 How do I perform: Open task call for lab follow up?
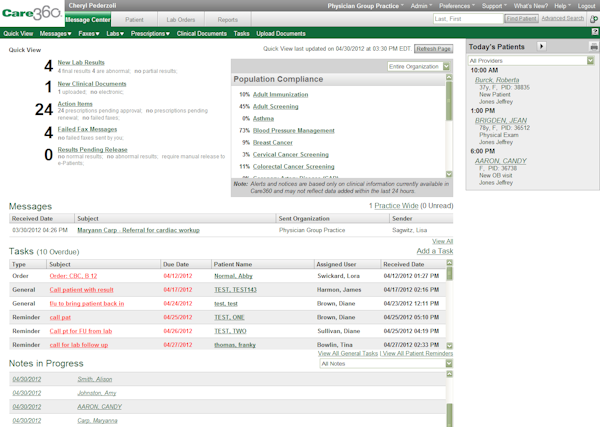point(79,345)
